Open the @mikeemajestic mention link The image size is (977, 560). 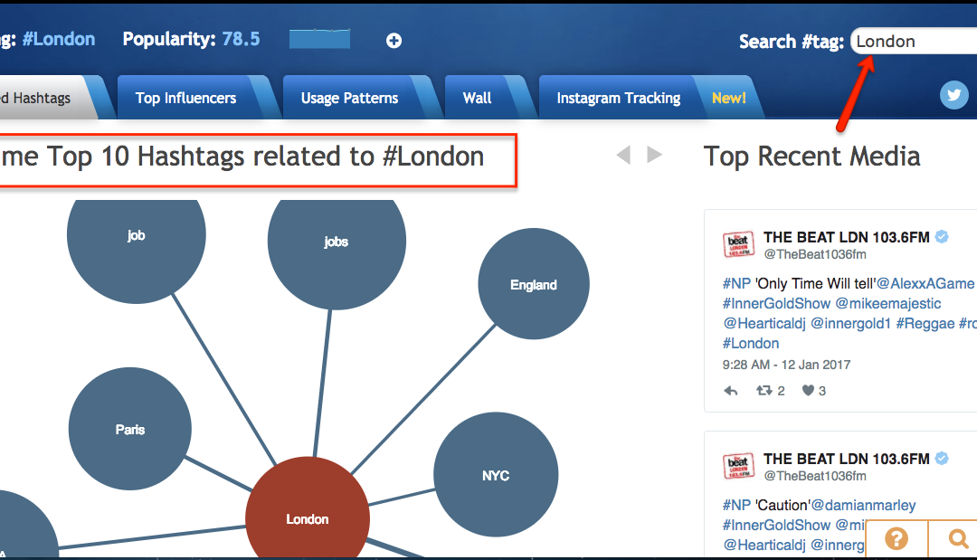(x=888, y=303)
